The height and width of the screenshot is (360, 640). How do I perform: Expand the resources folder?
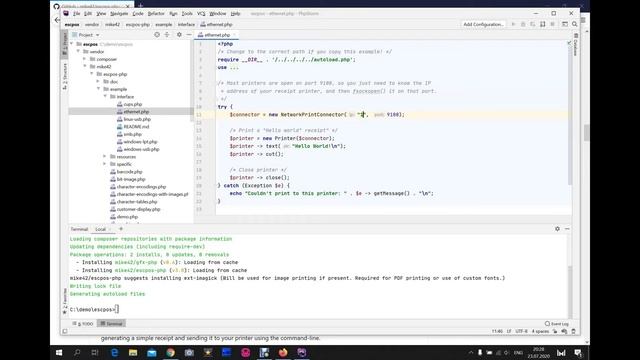[105, 157]
